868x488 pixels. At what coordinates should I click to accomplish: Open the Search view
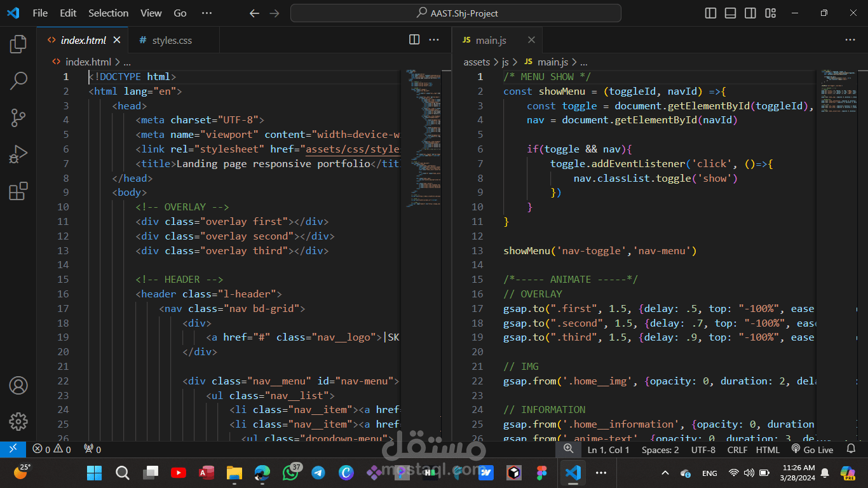[x=18, y=81]
